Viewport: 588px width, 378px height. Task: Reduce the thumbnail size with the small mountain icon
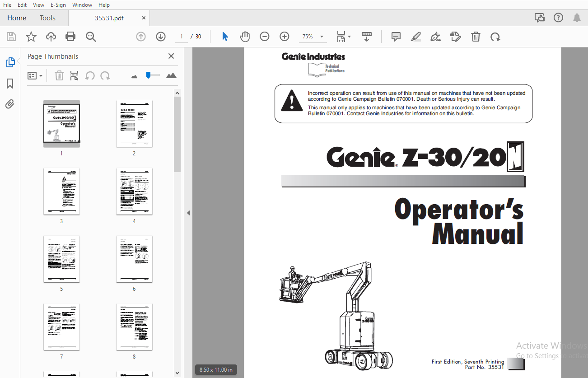coord(134,76)
